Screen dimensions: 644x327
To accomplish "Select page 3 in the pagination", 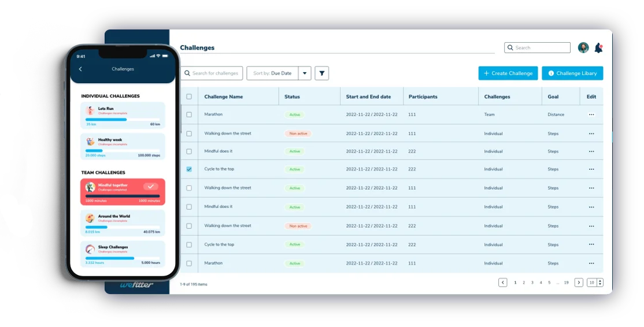I will point(532,283).
